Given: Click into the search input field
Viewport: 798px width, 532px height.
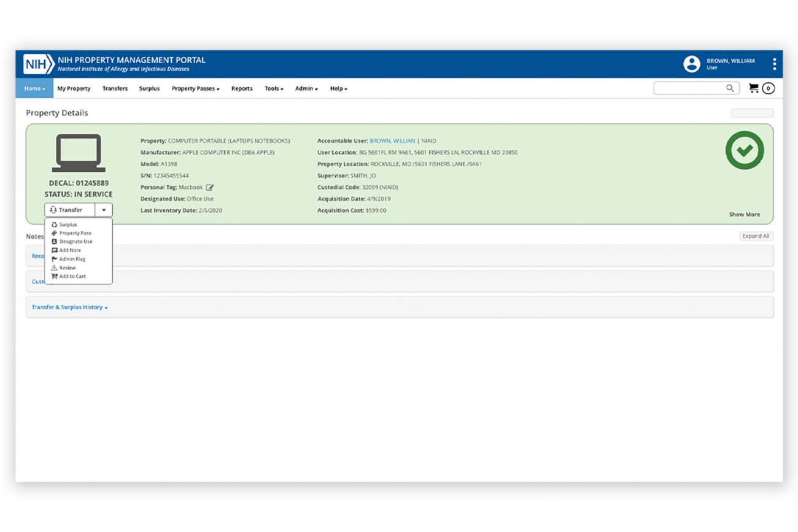Looking at the screenshot, I should tap(689, 88).
